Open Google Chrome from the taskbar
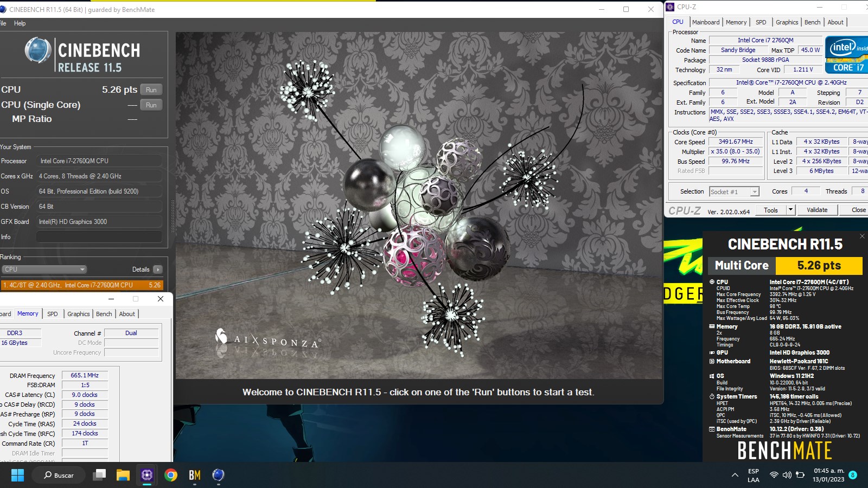The height and width of the screenshot is (488, 868). tap(171, 476)
